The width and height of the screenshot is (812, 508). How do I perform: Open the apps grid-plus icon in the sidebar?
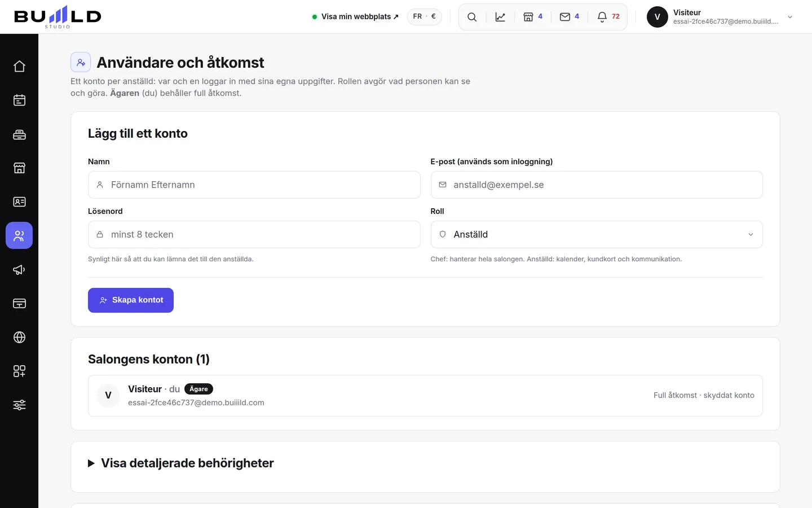[19, 371]
